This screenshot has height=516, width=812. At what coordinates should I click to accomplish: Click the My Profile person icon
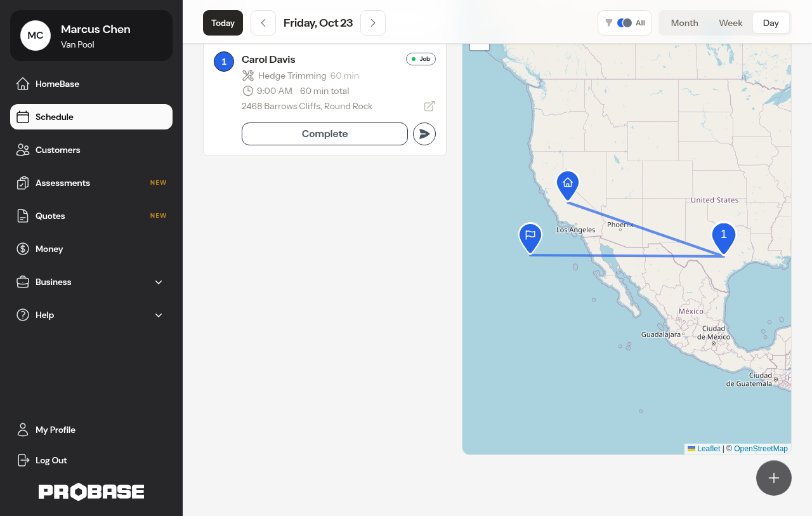pos(23,430)
